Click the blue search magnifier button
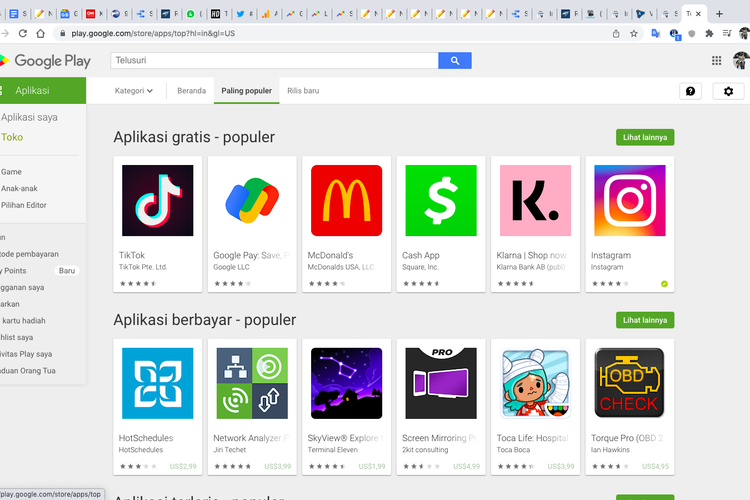The width and height of the screenshot is (750, 500). [454, 61]
